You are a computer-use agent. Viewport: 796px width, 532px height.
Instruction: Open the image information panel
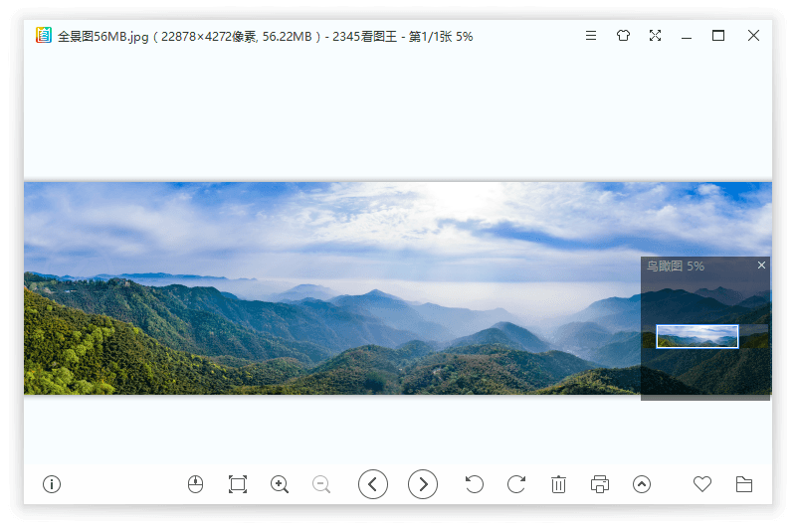(x=52, y=484)
